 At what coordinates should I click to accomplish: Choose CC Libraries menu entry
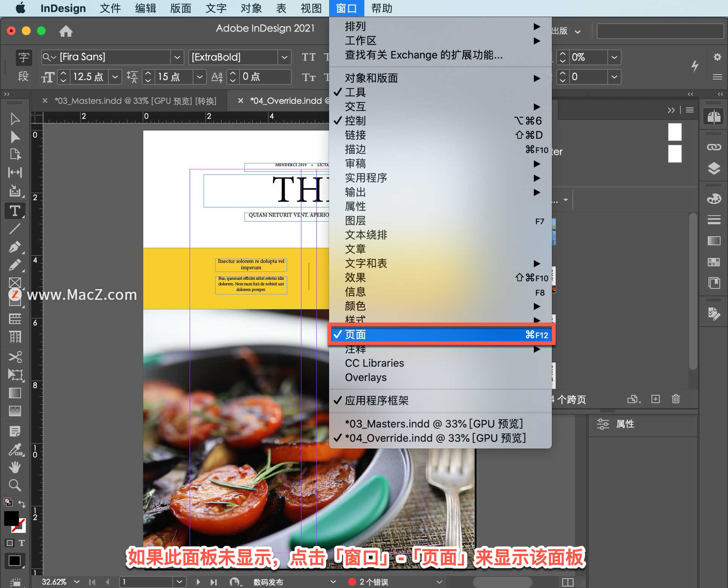coord(440,363)
